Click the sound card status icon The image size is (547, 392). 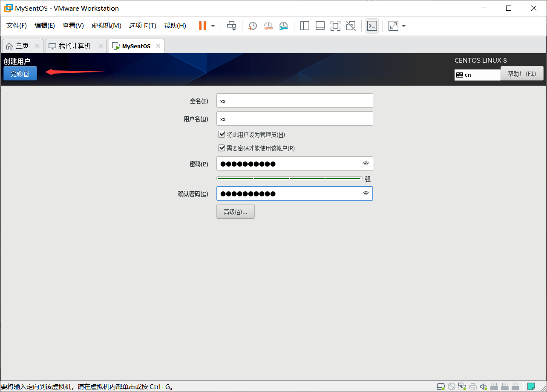tap(484, 386)
